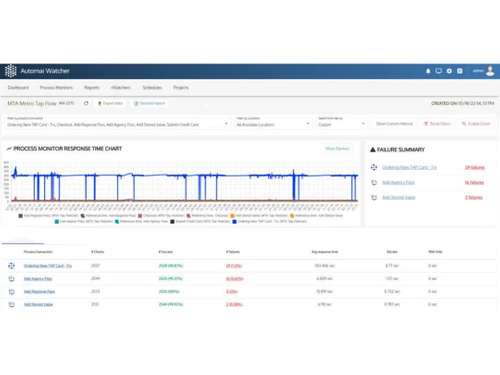
Task: Click table row icon for Add Regional Pass
Action: (x=11, y=292)
